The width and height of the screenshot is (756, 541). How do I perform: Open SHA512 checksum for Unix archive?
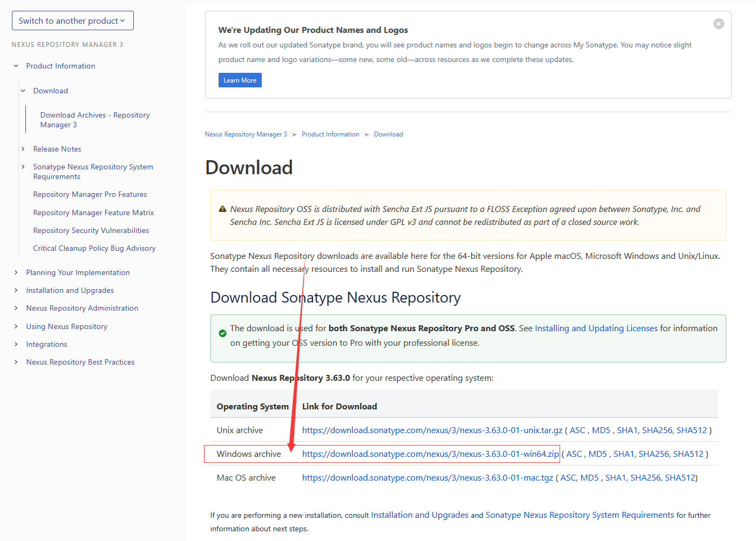pyautogui.click(x=692, y=430)
